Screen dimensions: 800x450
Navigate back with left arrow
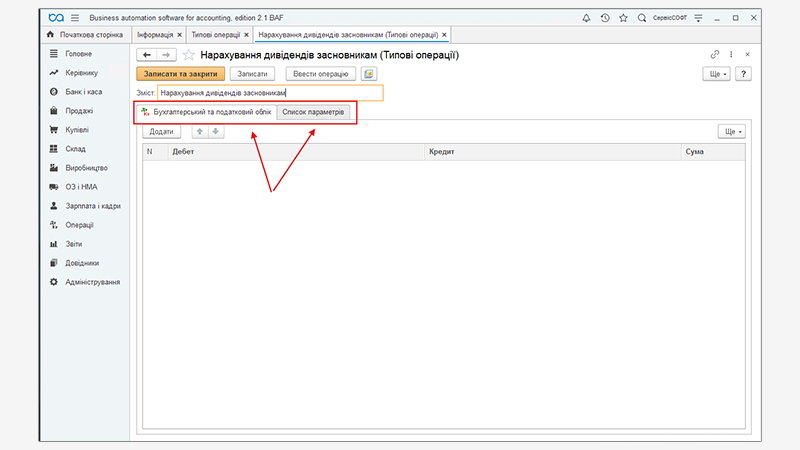click(x=147, y=55)
